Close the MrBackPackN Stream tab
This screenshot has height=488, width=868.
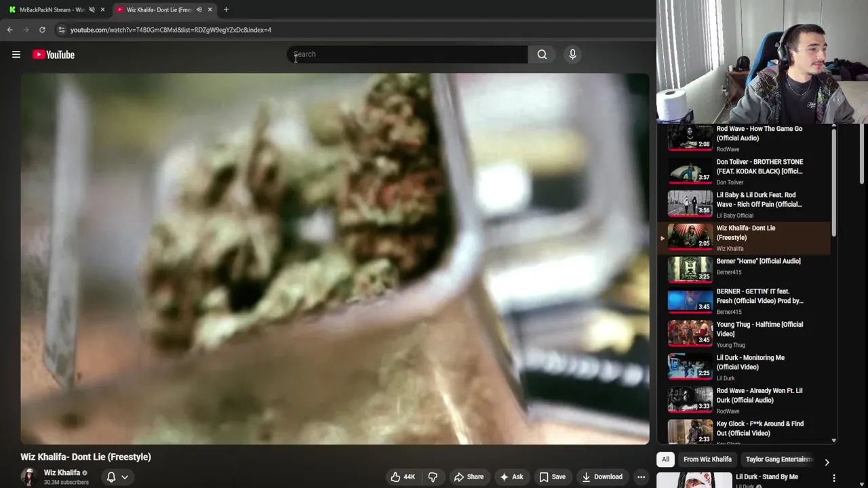tap(102, 9)
